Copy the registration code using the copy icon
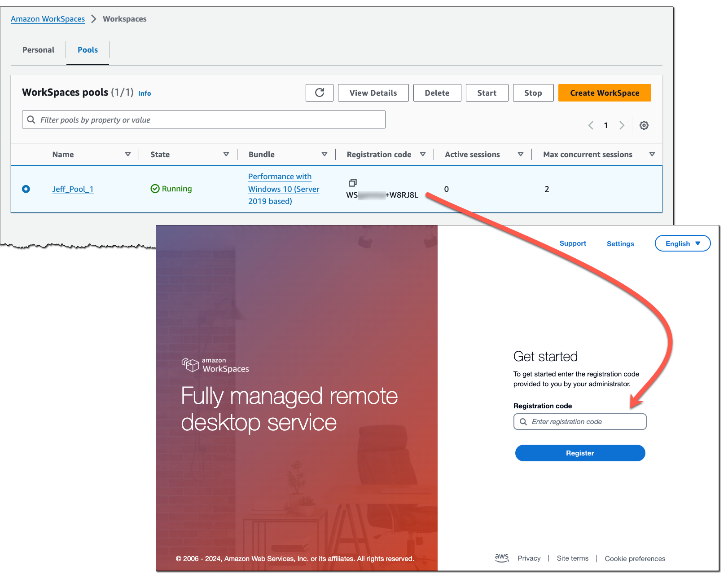This screenshot has height=579, width=728. pyautogui.click(x=353, y=182)
